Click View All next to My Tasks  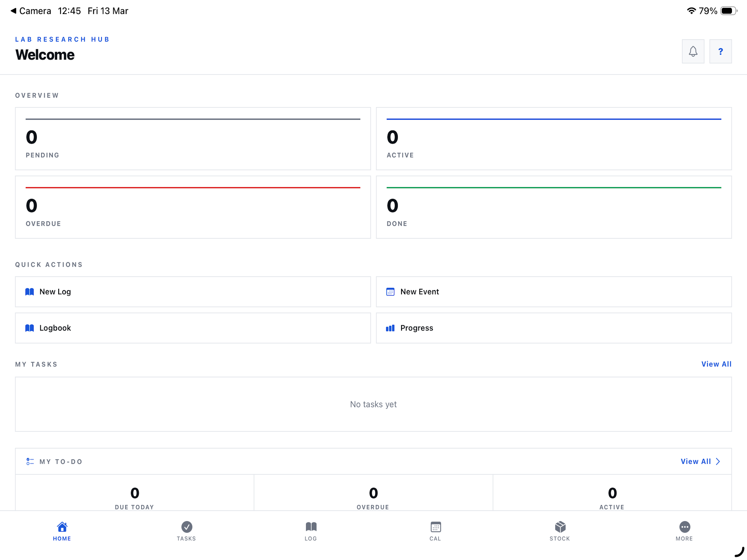tap(716, 364)
